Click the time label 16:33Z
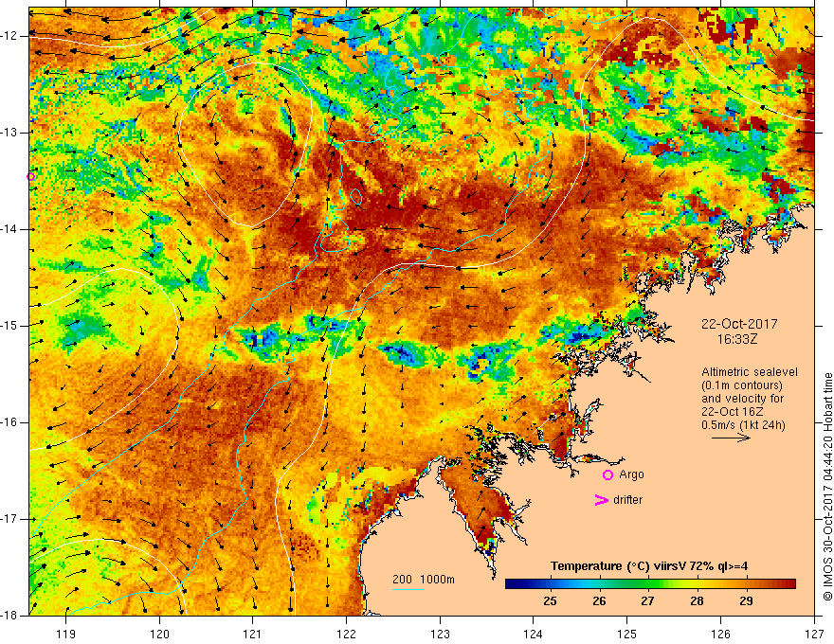Image resolution: width=834 pixels, height=644 pixels. tap(737, 339)
